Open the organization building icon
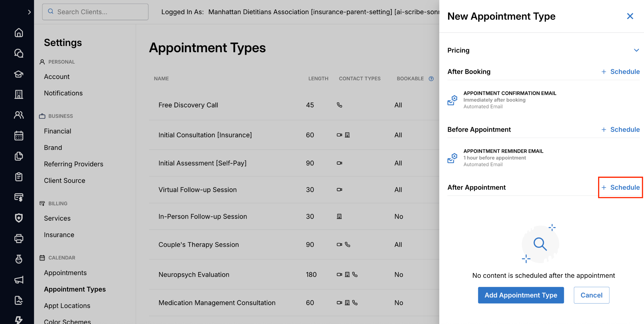 [19, 94]
